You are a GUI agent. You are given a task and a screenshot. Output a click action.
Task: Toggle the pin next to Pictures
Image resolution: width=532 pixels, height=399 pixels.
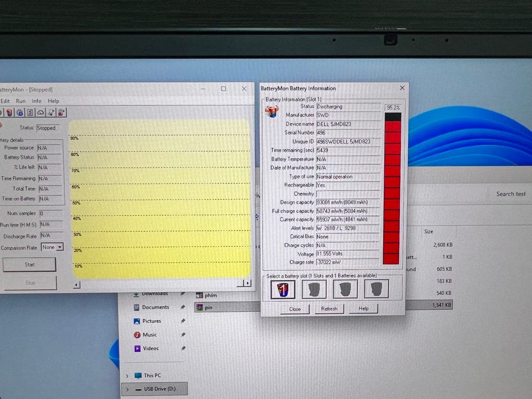(x=183, y=321)
